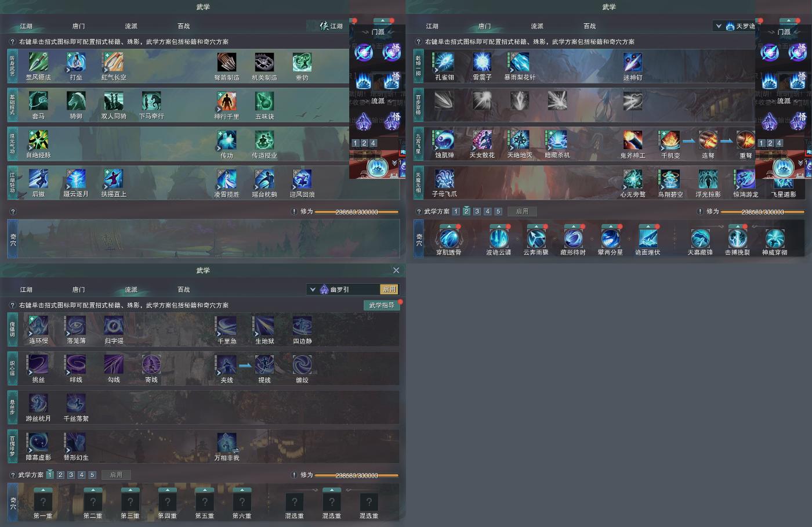
Task: Open the 天罗诡 school dropdown
Action: (719, 26)
